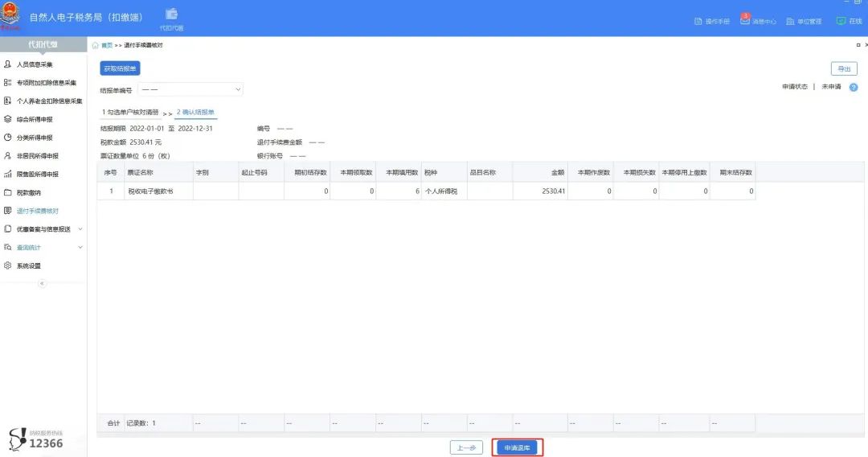This screenshot has width=868, height=457.
Task: Click 本期停用上缴数 column header
Action: coord(684,172)
